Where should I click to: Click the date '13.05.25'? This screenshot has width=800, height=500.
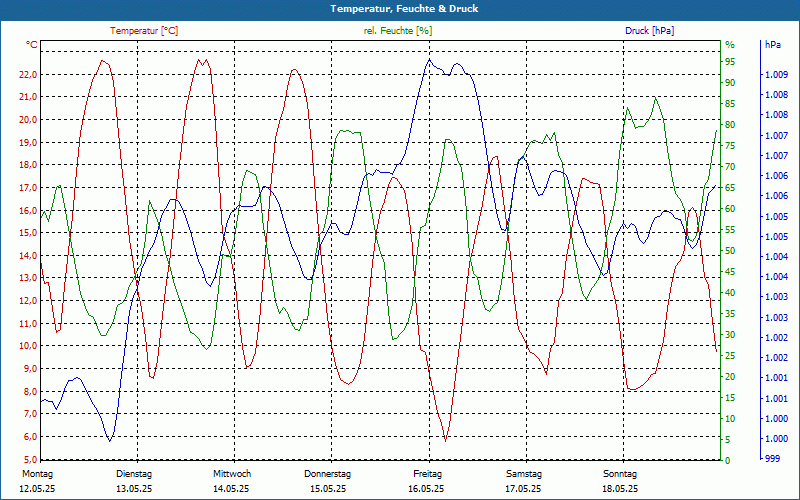134,489
